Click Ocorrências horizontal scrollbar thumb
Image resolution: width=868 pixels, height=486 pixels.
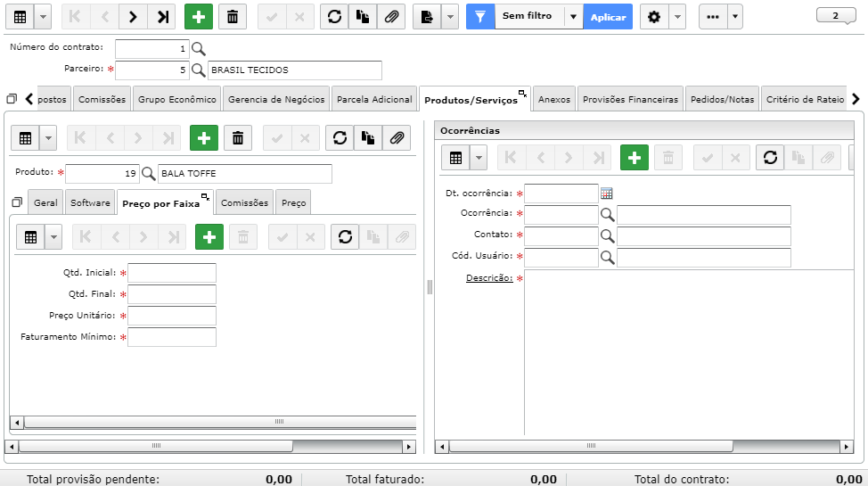click(591, 446)
